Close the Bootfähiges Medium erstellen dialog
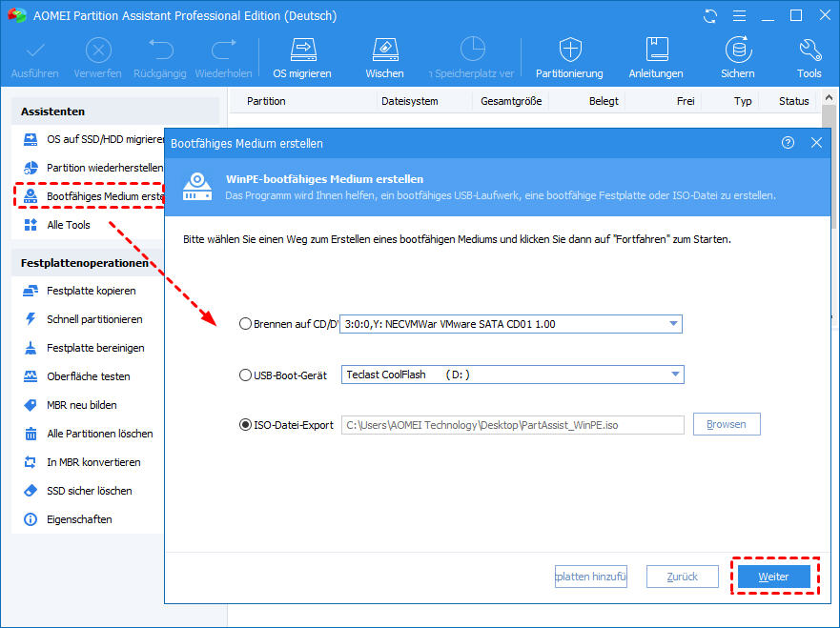 [x=816, y=142]
